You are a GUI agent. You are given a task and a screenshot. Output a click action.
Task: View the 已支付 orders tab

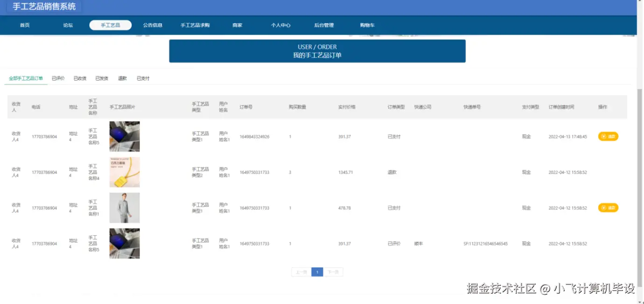[x=143, y=78]
